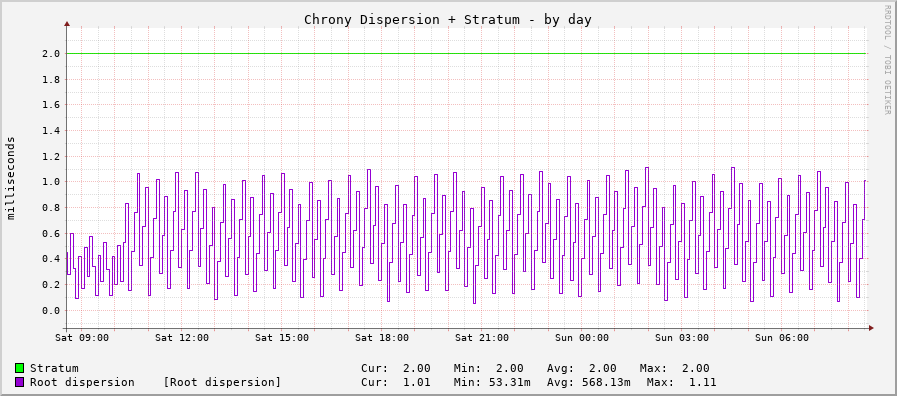Click the 'Sat 12:00' x-axis label
The image size is (897, 396).
click(182, 338)
